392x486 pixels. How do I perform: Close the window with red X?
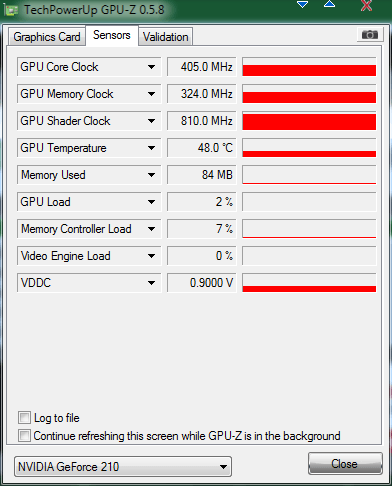(x=366, y=5)
